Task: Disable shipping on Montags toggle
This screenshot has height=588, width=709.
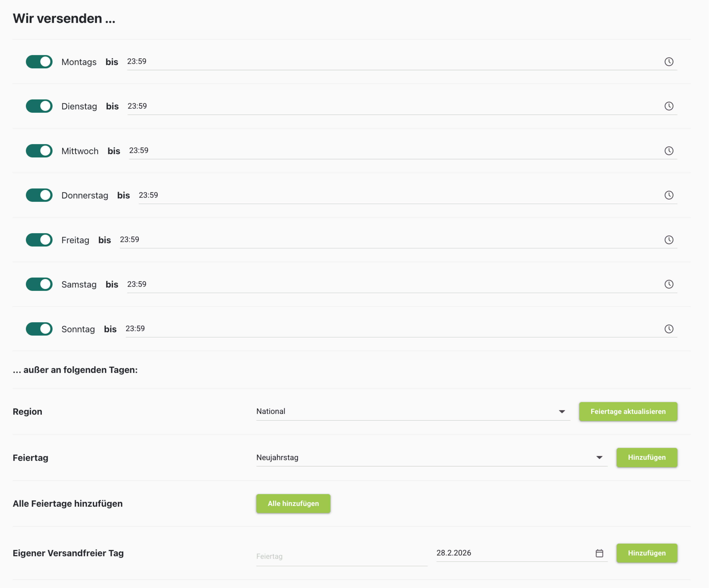Action: (x=39, y=62)
